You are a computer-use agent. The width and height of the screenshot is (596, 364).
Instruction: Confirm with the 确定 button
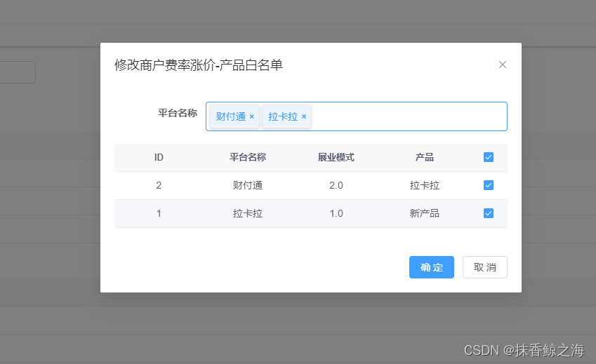[432, 267]
